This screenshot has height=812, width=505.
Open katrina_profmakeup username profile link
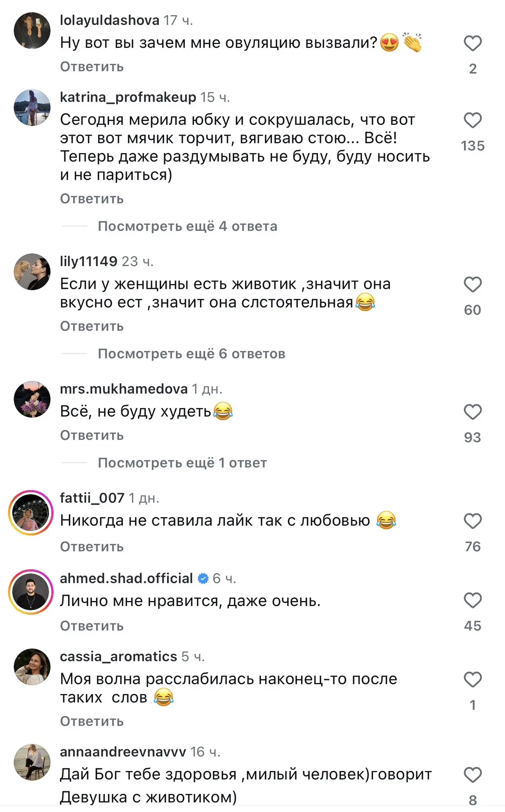pyautogui.click(x=128, y=97)
